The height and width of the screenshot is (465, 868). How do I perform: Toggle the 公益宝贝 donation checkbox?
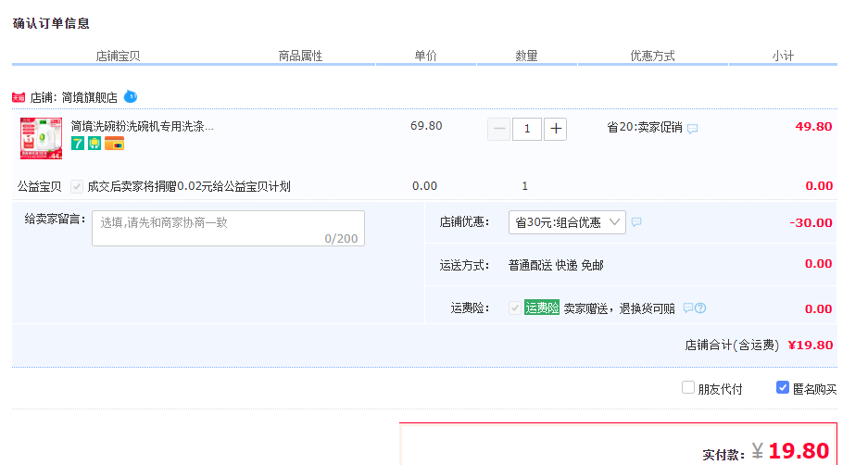click(77, 186)
